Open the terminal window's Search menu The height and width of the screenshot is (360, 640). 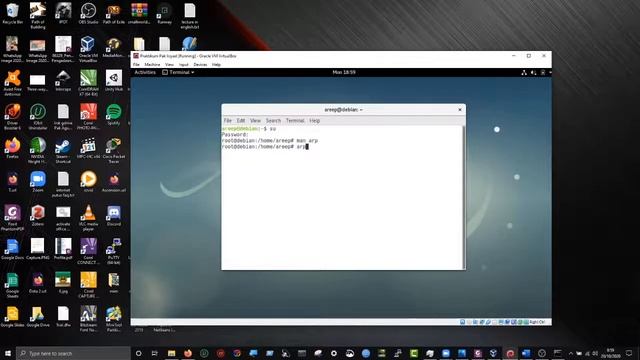[x=273, y=121]
